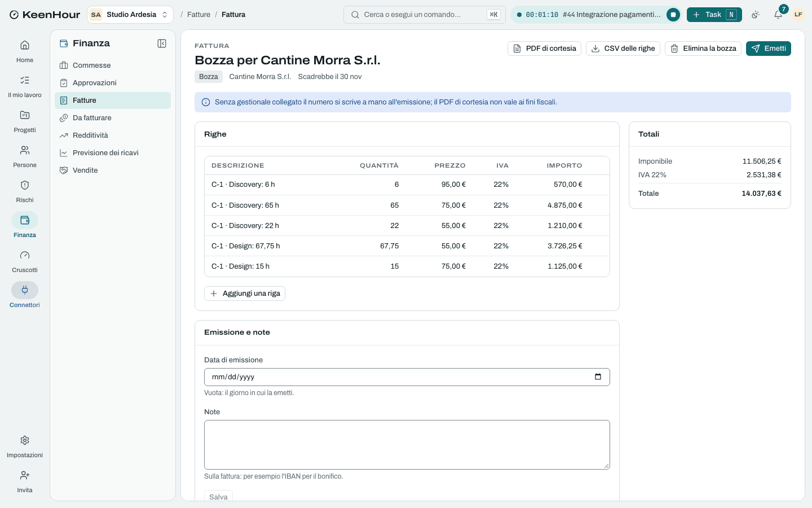Image resolution: width=812 pixels, height=508 pixels.
Task: Collapse the Finanza side panel
Action: click(162, 43)
